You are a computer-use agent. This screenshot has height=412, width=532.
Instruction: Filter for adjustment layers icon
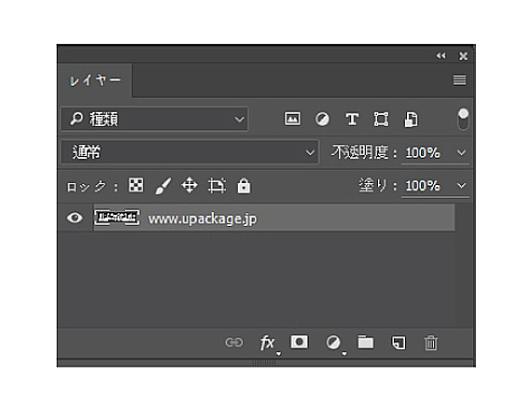pyautogui.click(x=322, y=120)
